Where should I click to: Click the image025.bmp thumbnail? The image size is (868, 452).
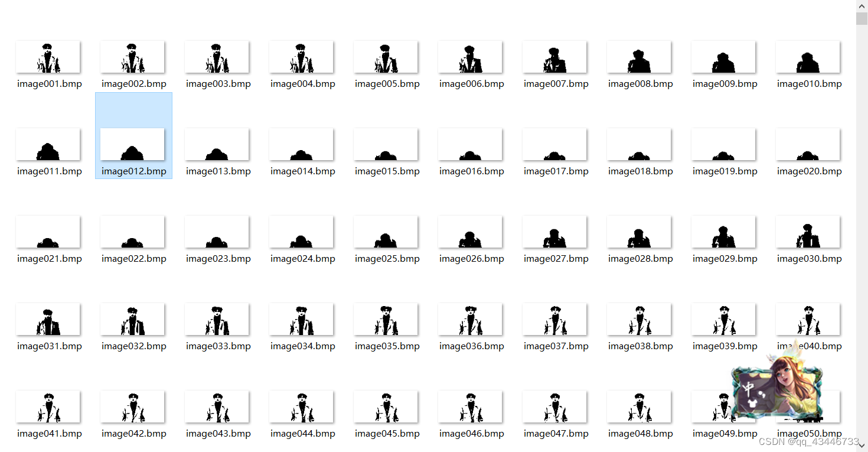pos(386,232)
